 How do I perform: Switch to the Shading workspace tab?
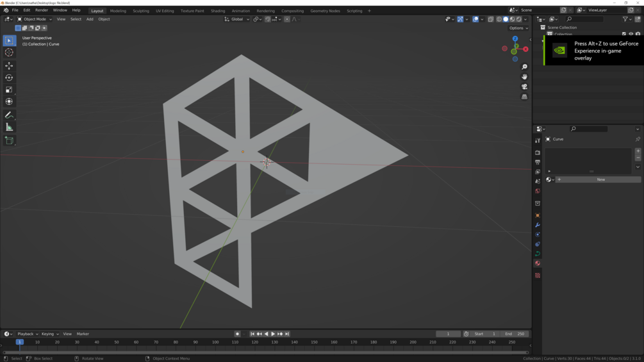pyautogui.click(x=218, y=11)
